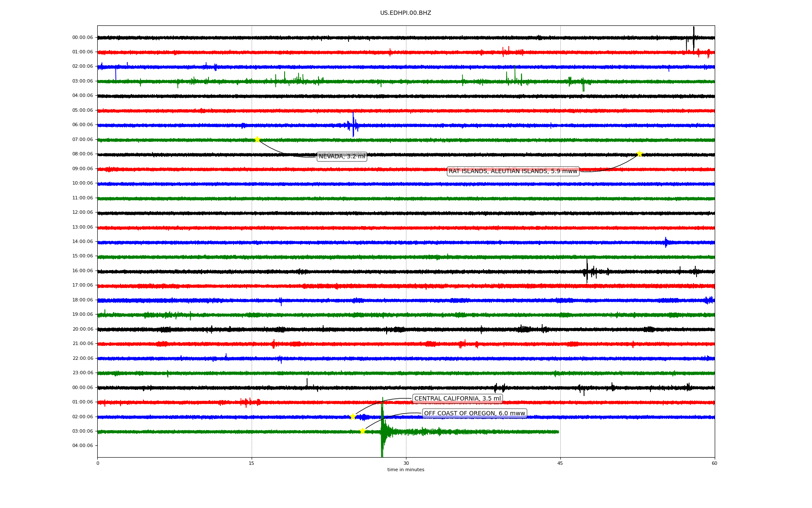Click the Central California star marker
812x508 pixels.
tap(353, 417)
